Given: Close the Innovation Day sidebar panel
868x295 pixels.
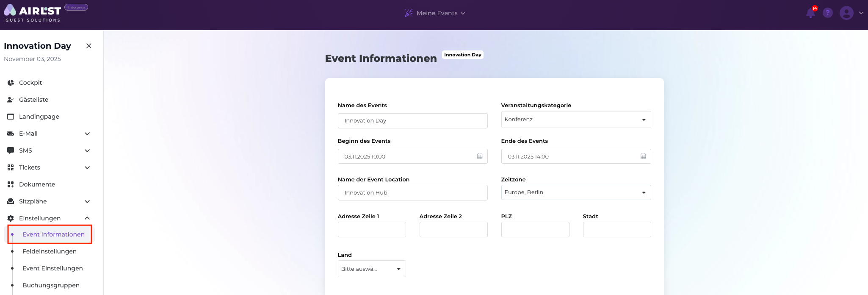Looking at the screenshot, I should (x=89, y=46).
